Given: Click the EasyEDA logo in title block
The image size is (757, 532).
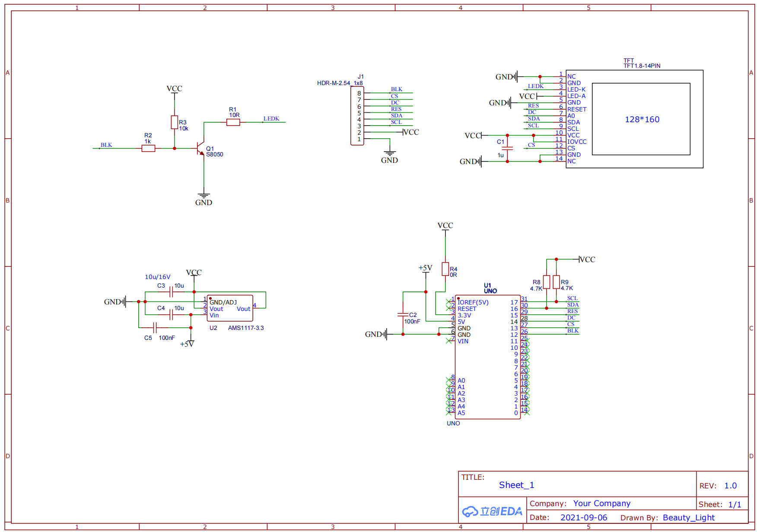Looking at the screenshot, I should tap(492, 511).
